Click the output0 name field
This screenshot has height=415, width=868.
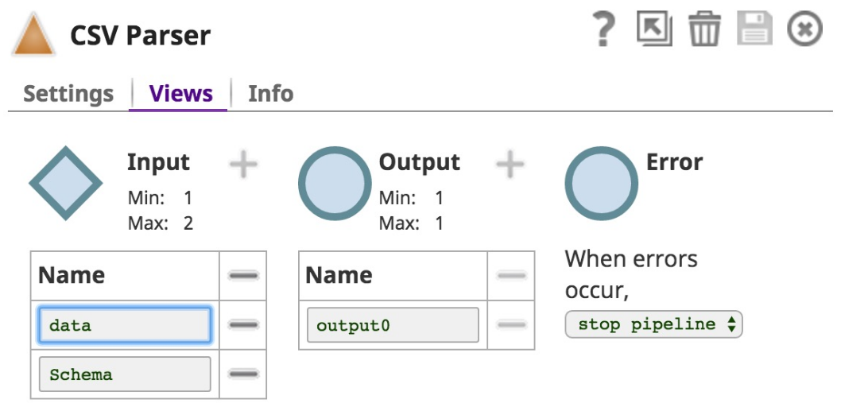point(393,325)
